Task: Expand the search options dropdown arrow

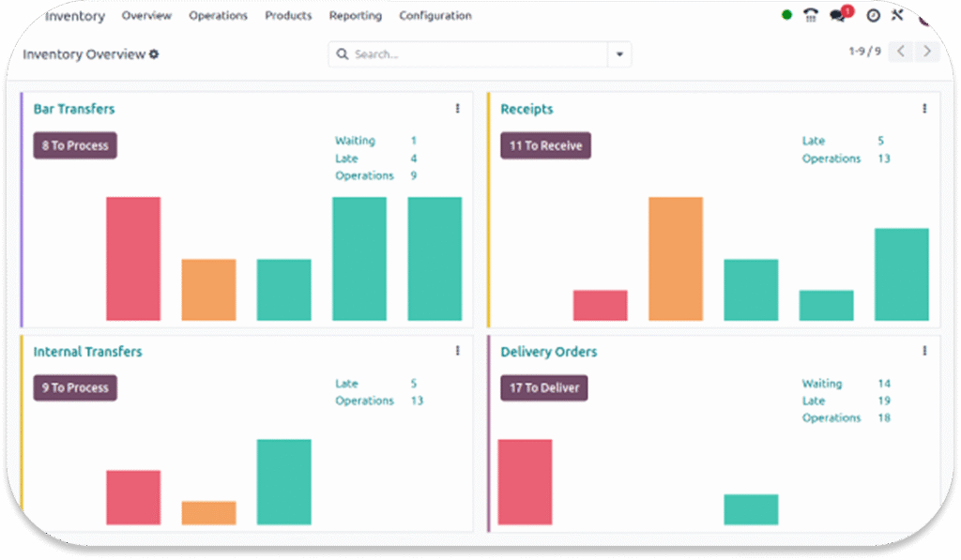Action: (619, 54)
